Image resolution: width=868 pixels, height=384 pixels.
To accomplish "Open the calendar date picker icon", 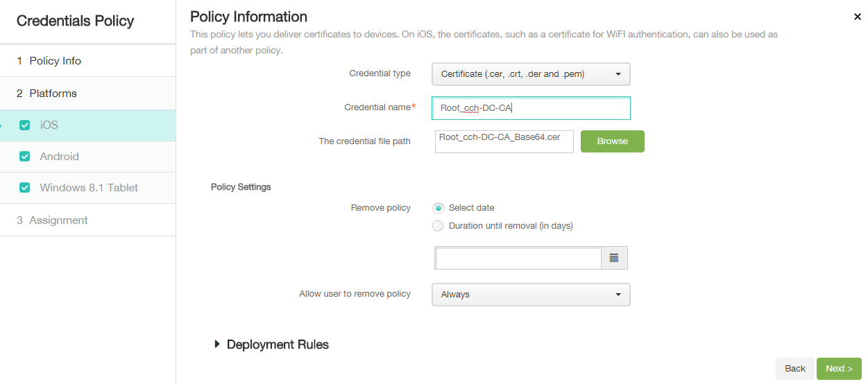I will (x=614, y=258).
